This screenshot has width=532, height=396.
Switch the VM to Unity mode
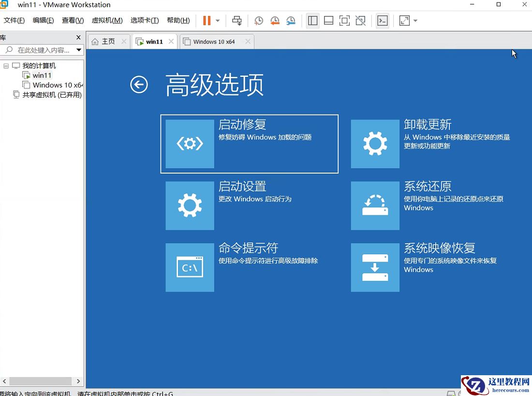(x=360, y=20)
